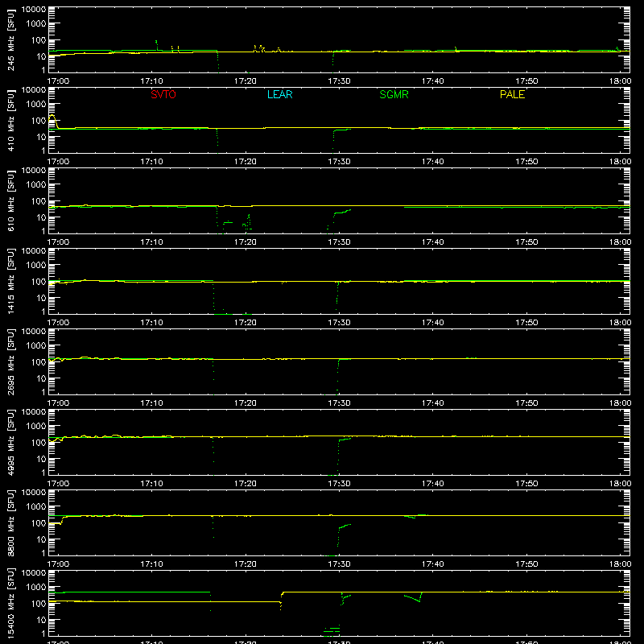
Task: Click 17:50 time label under 4995 MHz plot
Action: point(526,484)
